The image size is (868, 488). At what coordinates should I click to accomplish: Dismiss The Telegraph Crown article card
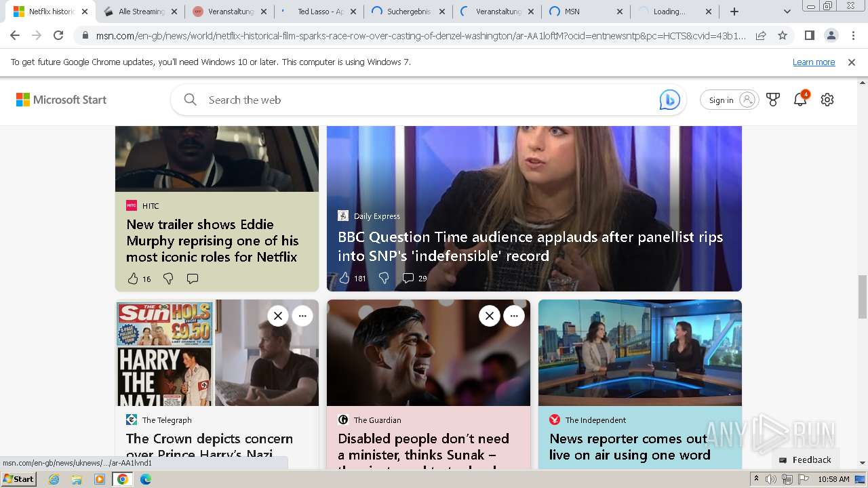click(x=278, y=316)
